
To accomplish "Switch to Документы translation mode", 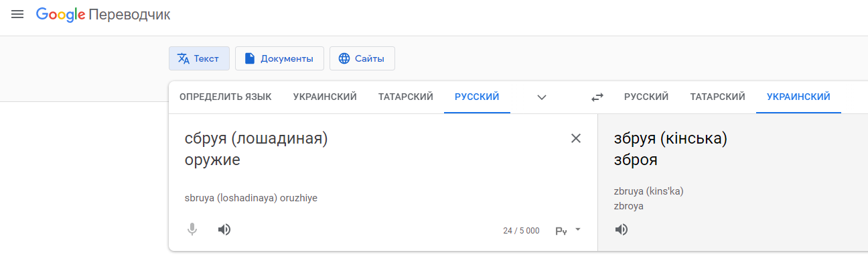I will pos(279,58).
